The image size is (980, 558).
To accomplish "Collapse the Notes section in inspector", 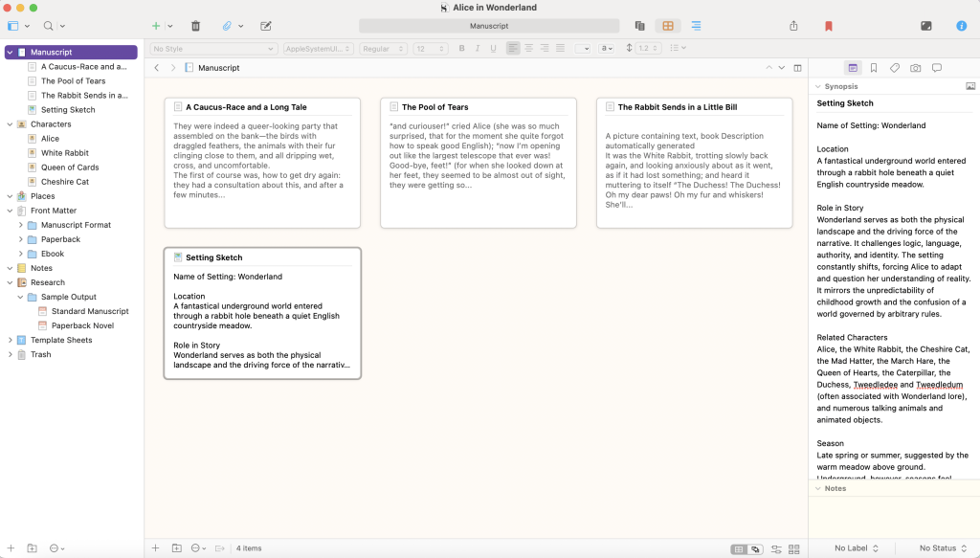I will point(818,488).
